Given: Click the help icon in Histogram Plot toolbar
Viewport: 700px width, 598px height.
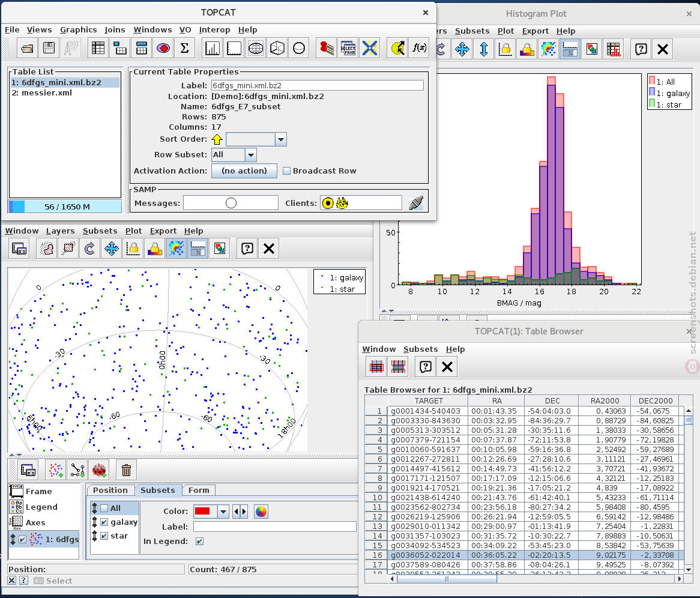Looking at the screenshot, I should [641, 49].
